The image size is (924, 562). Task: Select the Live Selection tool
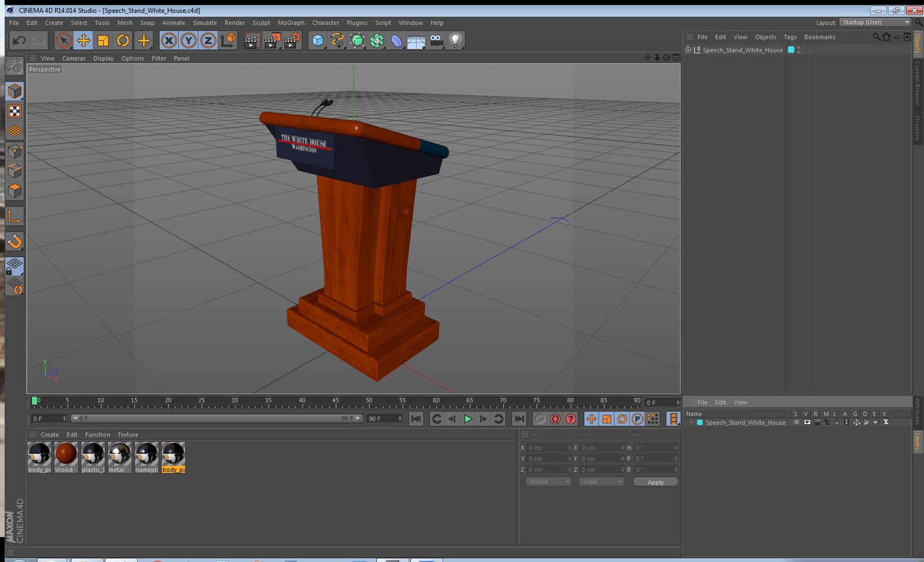[x=63, y=40]
